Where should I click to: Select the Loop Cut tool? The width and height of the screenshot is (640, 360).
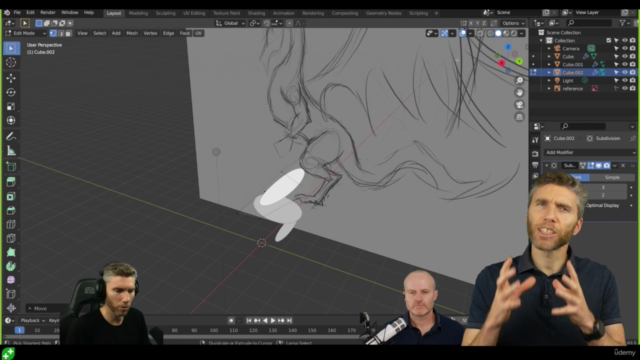click(x=11, y=224)
